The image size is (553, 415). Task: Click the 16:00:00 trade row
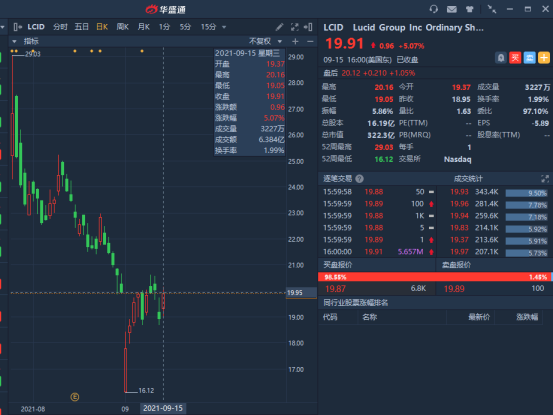pyautogui.click(x=377, y=252)
